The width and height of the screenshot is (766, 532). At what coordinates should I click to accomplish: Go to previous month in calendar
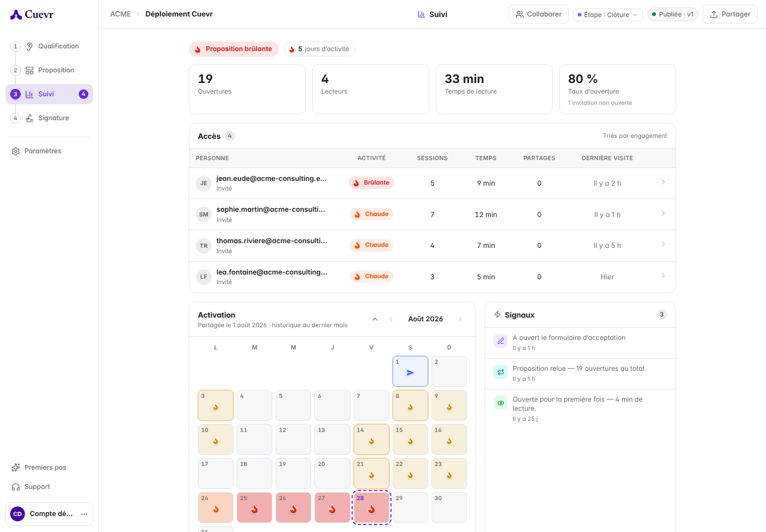(x=391, y=319)
